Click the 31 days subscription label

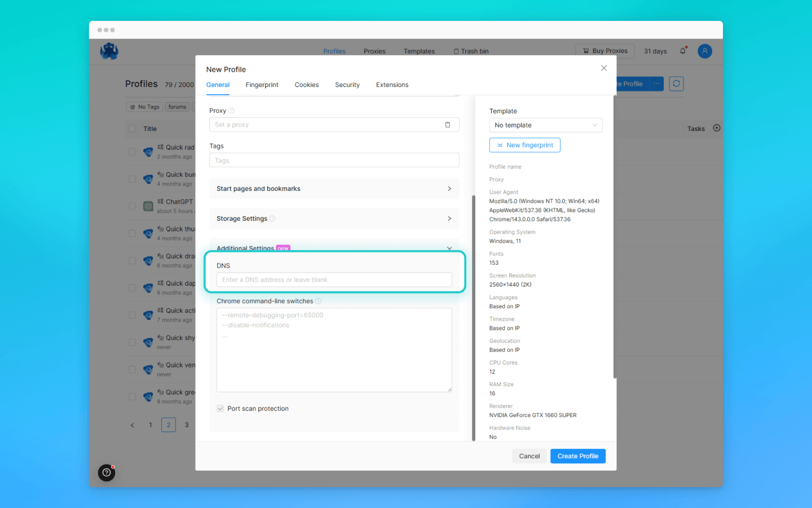(x=655, y=51)
